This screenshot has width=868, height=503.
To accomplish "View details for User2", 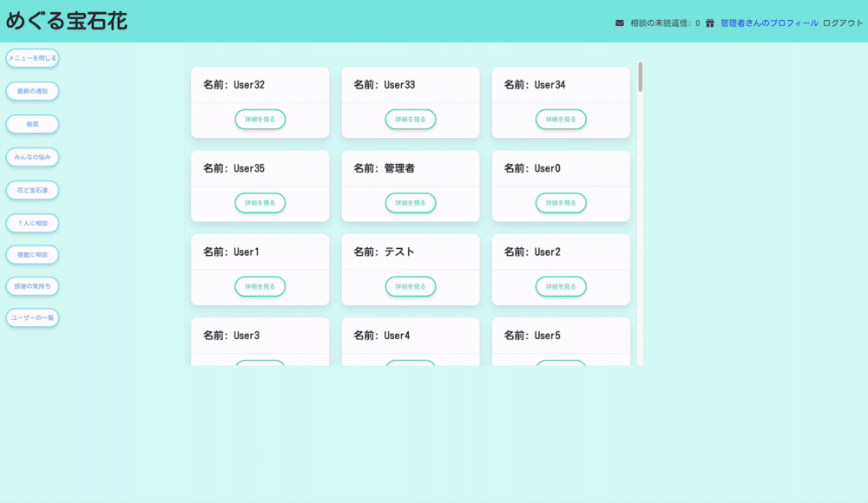I will click(x=561, y=287).
